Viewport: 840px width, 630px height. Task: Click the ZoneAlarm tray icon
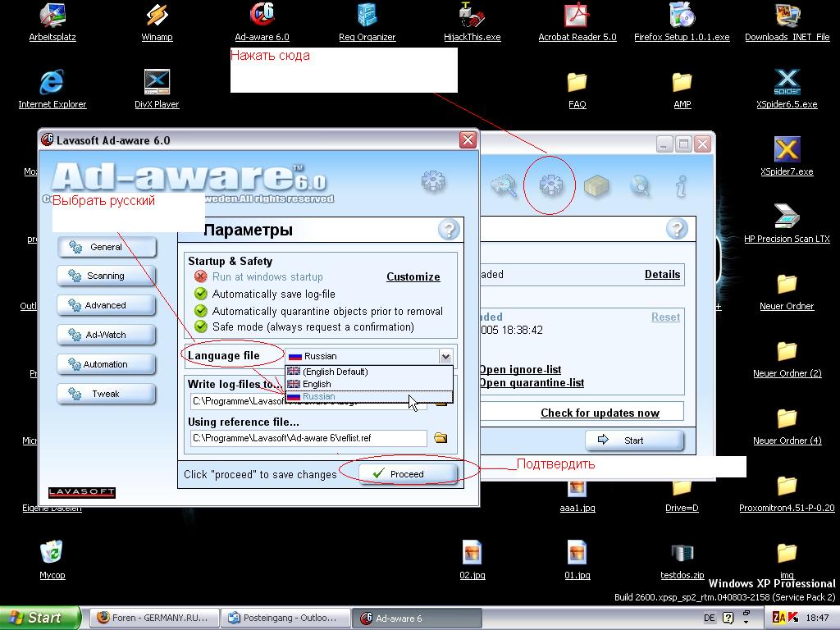click(x=779, y=618)
